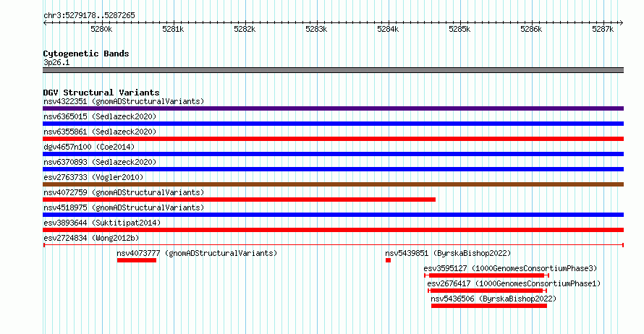This screenshot has height=334, width=644.
Task: Click the esv2676417 1000GenomesConsortiumPhase1 label
Action: (x=514, y=283)
